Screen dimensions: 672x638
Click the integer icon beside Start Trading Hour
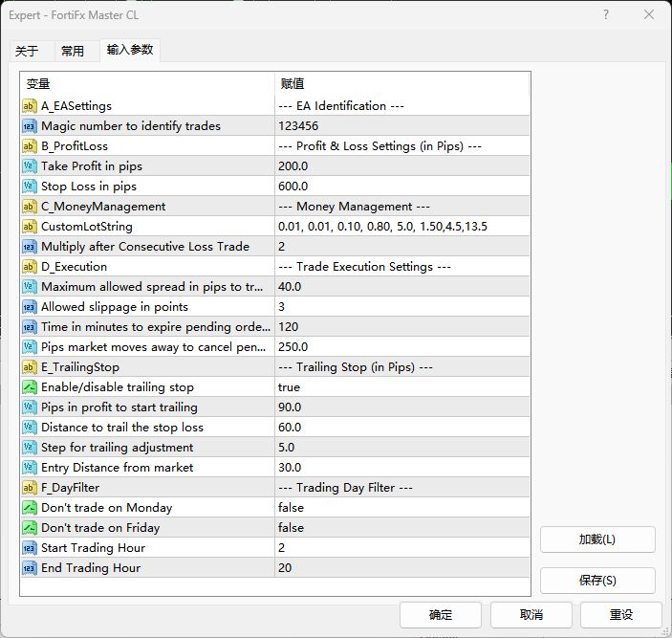click(30, 548)
